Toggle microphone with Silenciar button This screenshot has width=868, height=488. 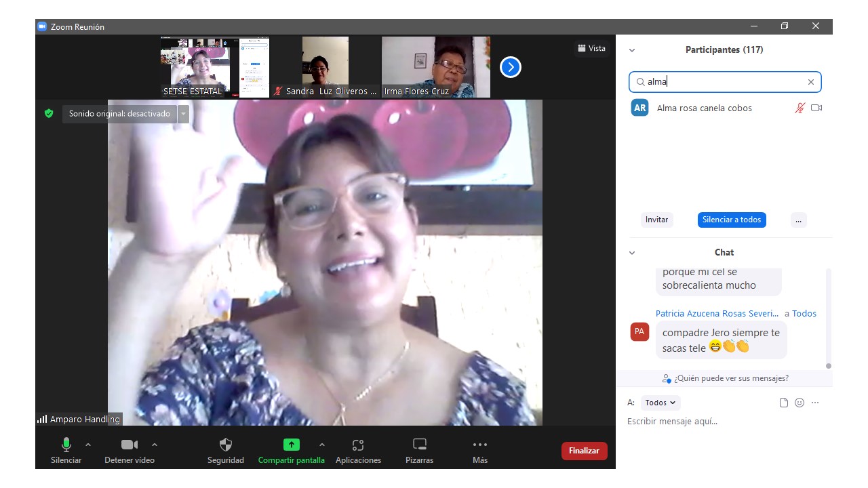point(66,445)
